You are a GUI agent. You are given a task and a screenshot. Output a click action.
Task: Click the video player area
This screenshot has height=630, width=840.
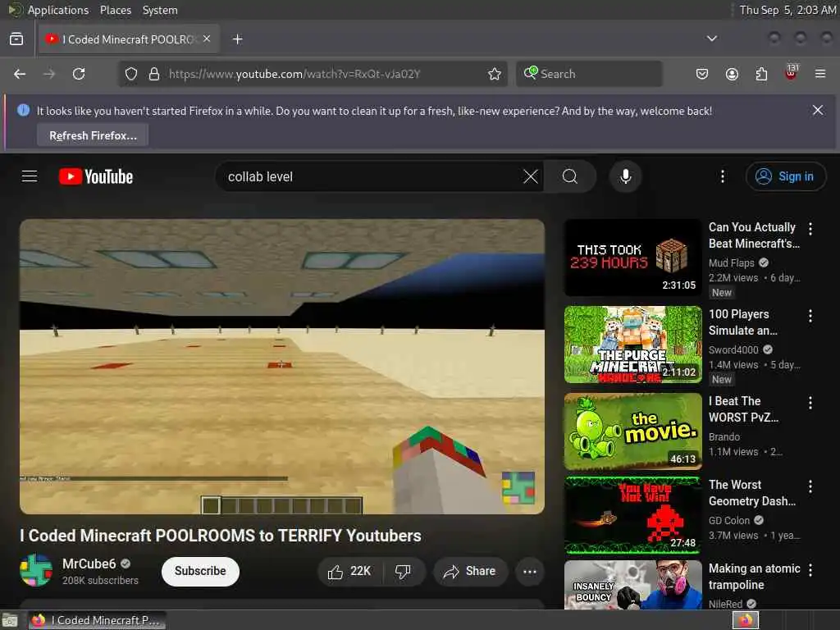[x=282, y=367]
